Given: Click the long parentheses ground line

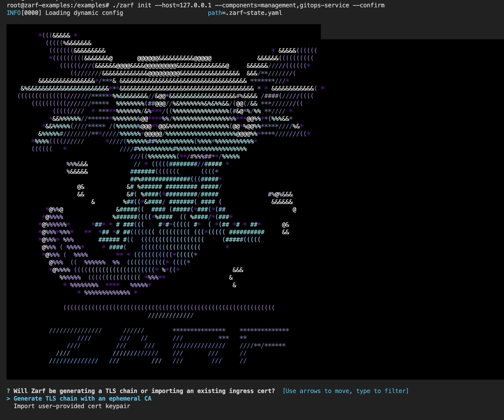Looking at the screenshot, I should (x=169, y=308).
